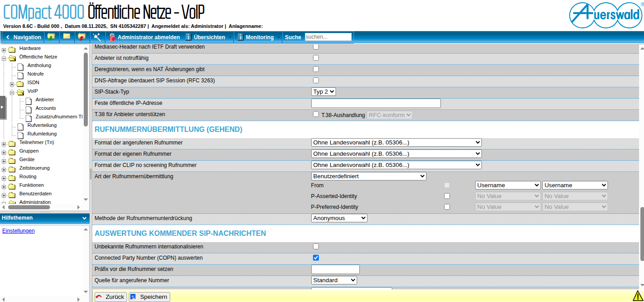Image resolution: width=644 pixels, height=302 pixels.
Task: Click the info icon beside Übersichten
Action: [189, 37]
